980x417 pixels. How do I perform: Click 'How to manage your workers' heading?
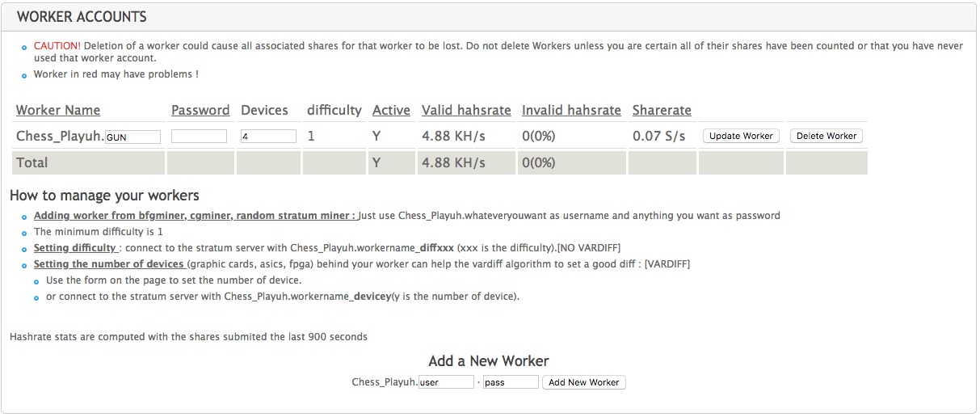[x=104, y=196]
